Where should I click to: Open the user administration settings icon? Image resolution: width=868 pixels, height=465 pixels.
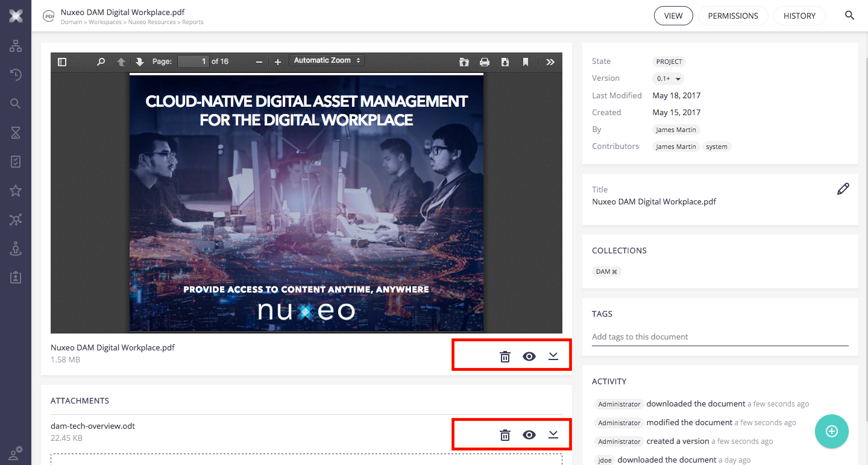click(16, 454)
